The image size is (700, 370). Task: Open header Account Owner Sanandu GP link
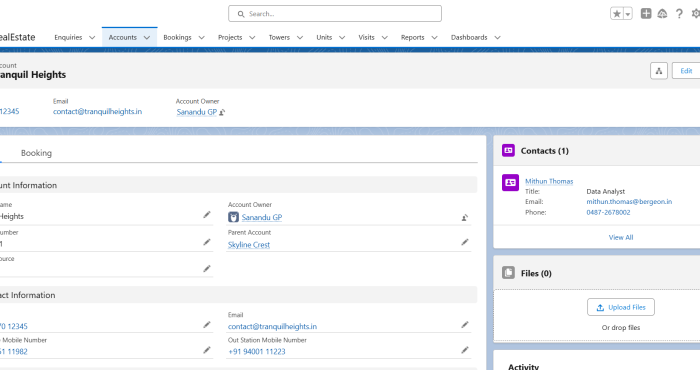click(196, 112)
